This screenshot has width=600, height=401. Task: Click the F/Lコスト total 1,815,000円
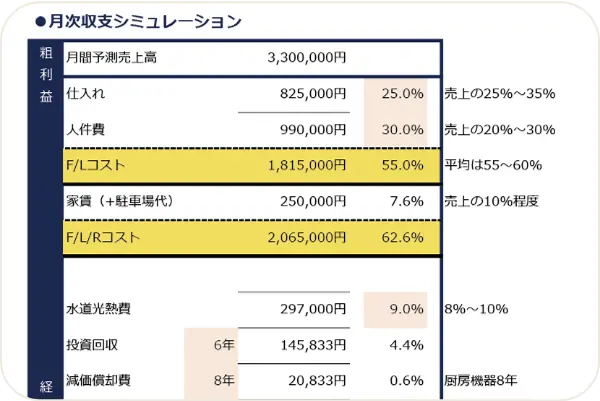point(306,165)
